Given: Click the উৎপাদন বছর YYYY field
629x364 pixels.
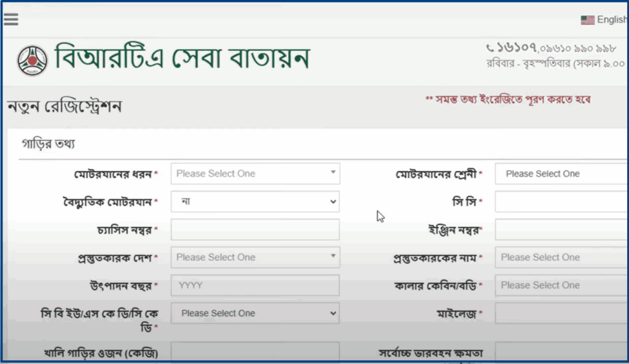Looking at the screenshot, I should [x=255, y=285].
